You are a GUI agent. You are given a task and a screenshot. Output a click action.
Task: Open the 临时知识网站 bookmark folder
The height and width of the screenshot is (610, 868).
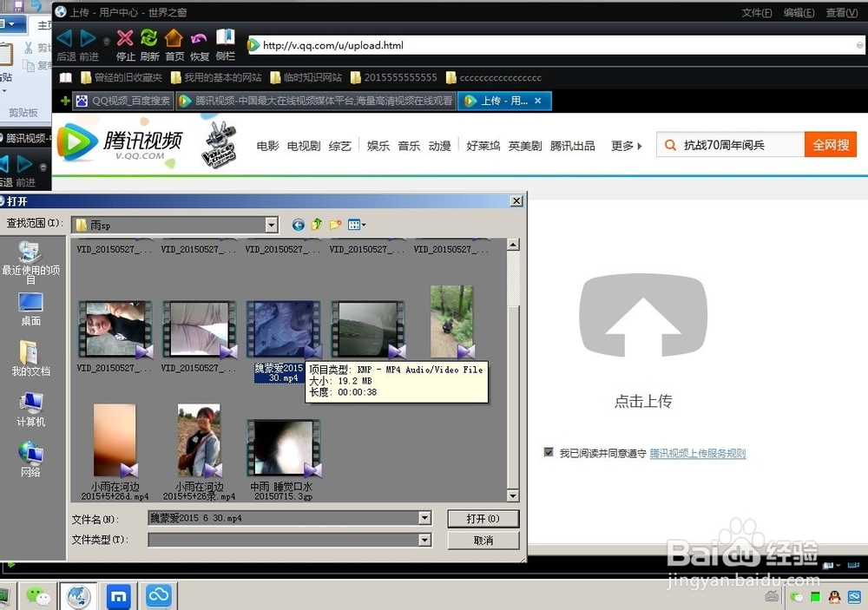(x=306, y=77)
